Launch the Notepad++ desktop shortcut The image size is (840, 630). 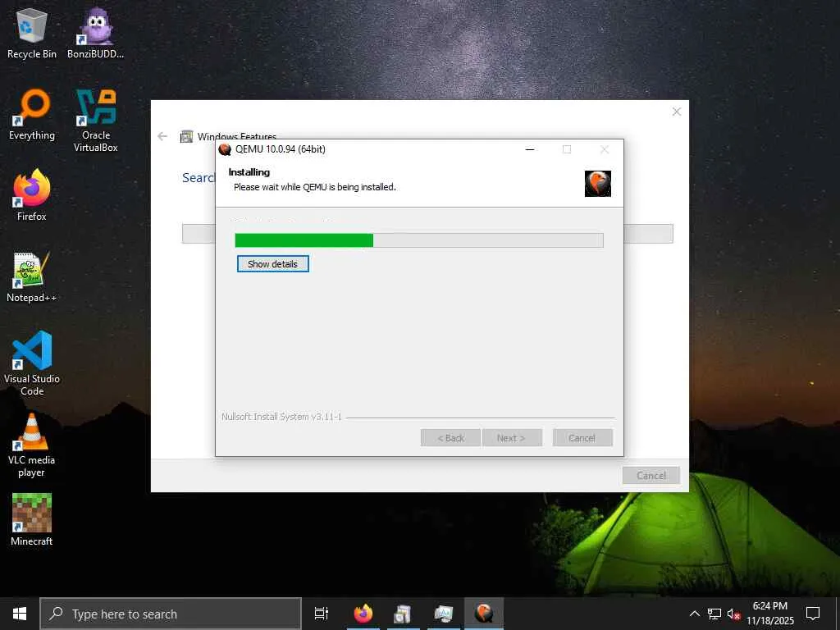tap(32, 277)
